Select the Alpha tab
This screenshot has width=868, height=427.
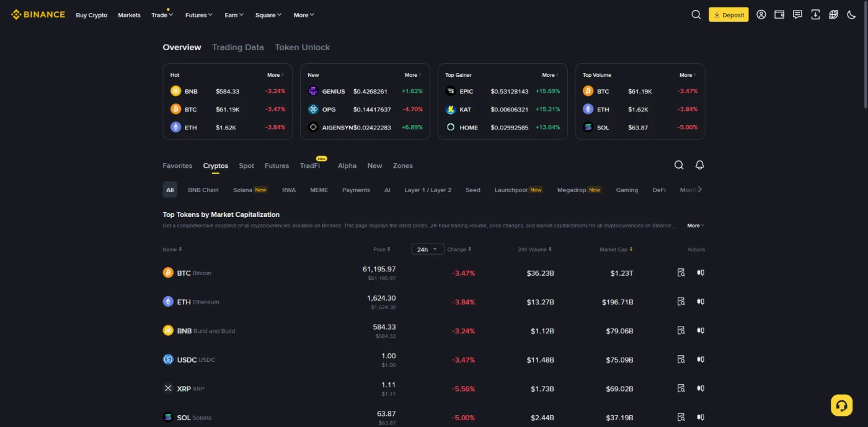[x=347, y=165]
